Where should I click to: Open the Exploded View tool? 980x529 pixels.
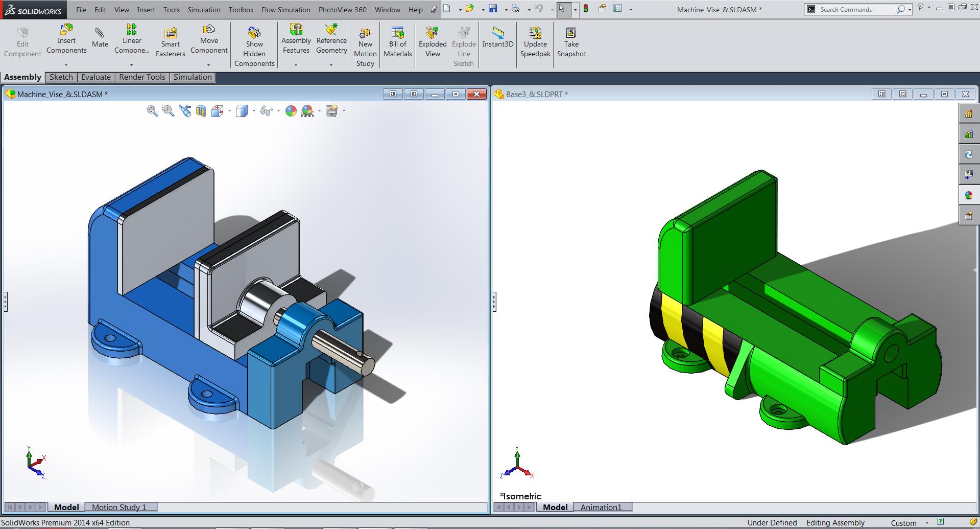tap(432, 42)
